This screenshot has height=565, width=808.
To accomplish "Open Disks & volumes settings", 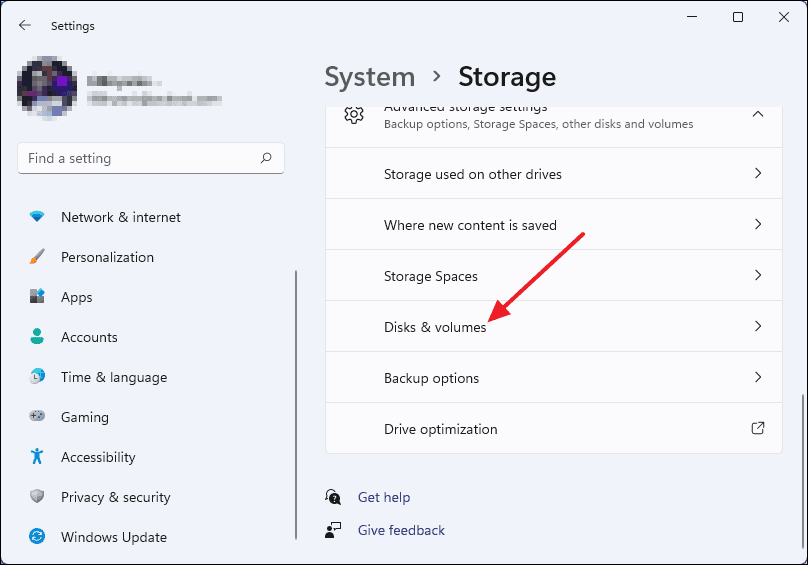I will tap(553, 327).
